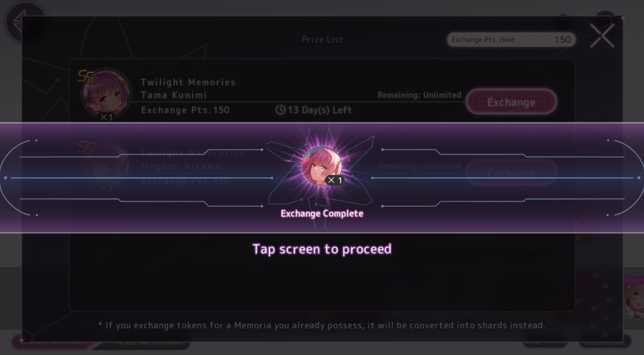Exchange points for Twilight Memories Tama Kunimi

[511, 102]
